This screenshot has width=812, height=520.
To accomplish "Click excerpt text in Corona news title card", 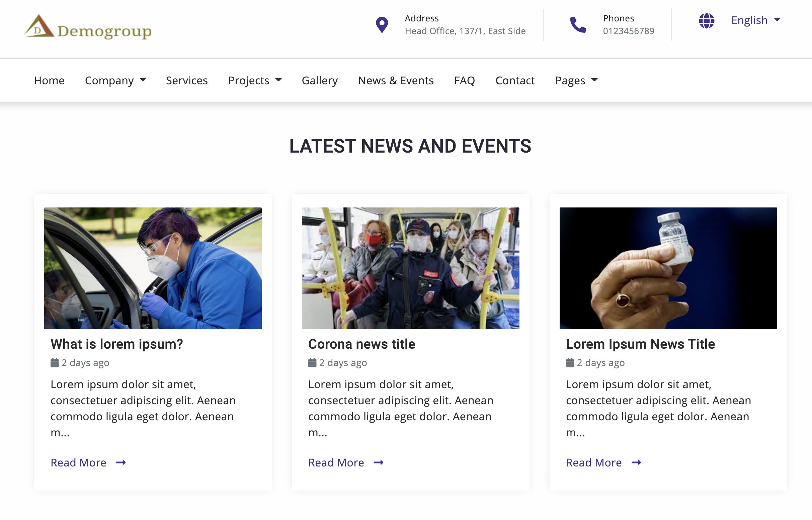I will coord(401,408).
